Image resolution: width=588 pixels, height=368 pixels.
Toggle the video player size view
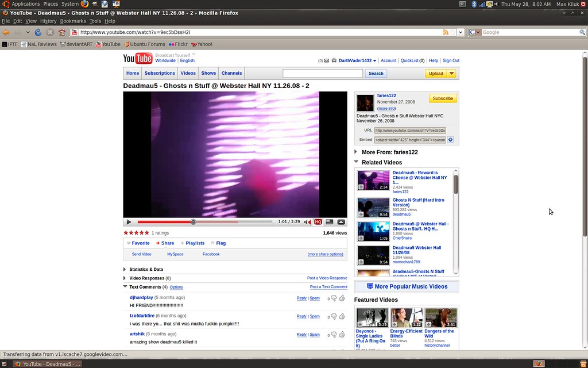(329, 222)
